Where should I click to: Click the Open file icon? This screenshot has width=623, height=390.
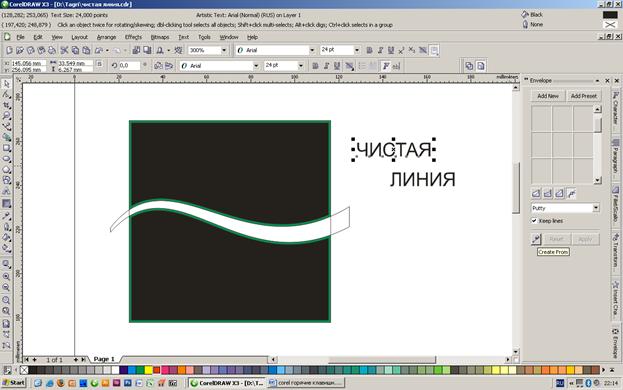(20, 50)
